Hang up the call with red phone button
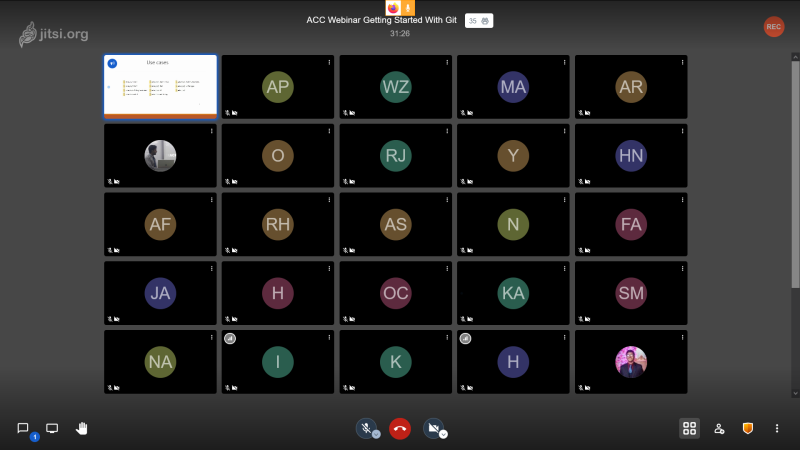The width and height of the screenshot is (800, 450). pos(400,429)
